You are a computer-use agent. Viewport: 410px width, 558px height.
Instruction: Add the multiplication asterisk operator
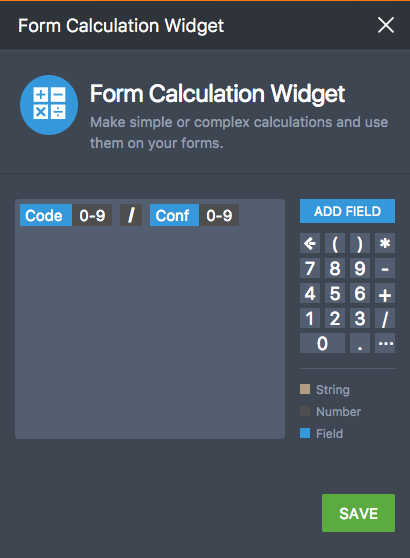385,243
